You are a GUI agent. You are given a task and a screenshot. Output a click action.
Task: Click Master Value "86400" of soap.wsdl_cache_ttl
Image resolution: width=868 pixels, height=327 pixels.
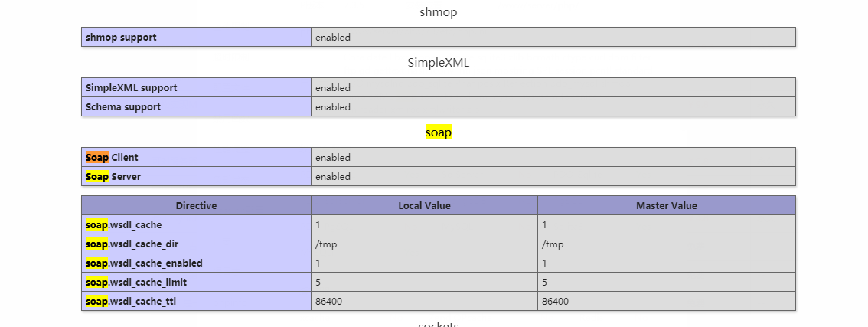click(x=555, y=302)
